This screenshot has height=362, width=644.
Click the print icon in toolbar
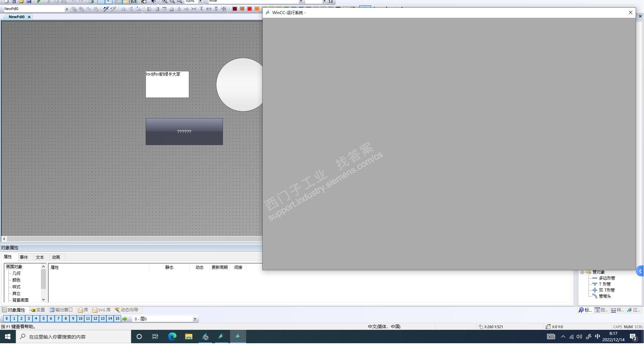91,1
